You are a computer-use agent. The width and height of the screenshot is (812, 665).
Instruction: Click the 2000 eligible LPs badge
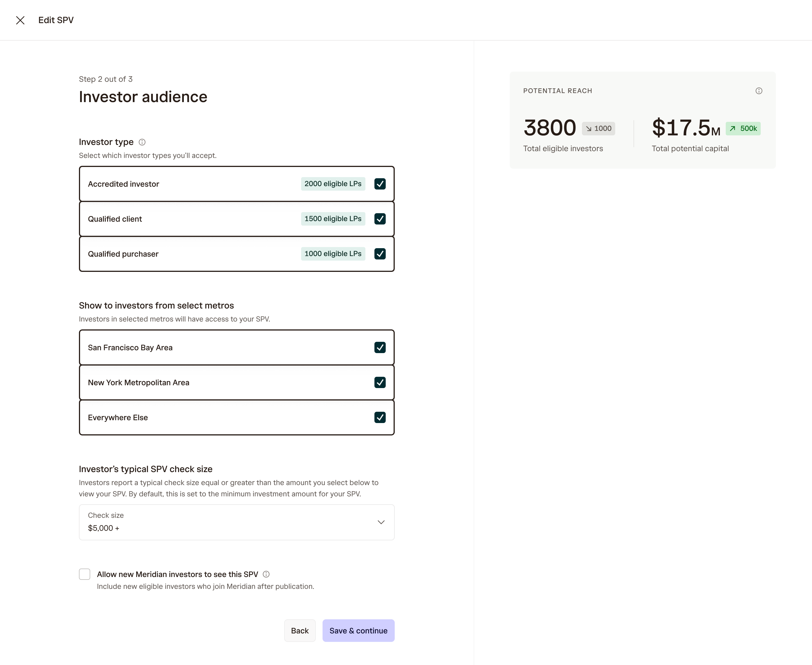tap(333, 184)
